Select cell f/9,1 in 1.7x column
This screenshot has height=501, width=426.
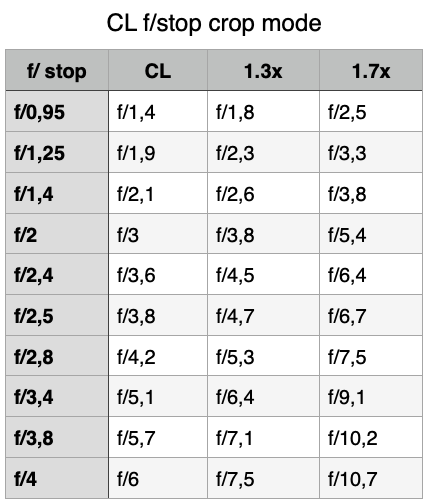(371, 396)
